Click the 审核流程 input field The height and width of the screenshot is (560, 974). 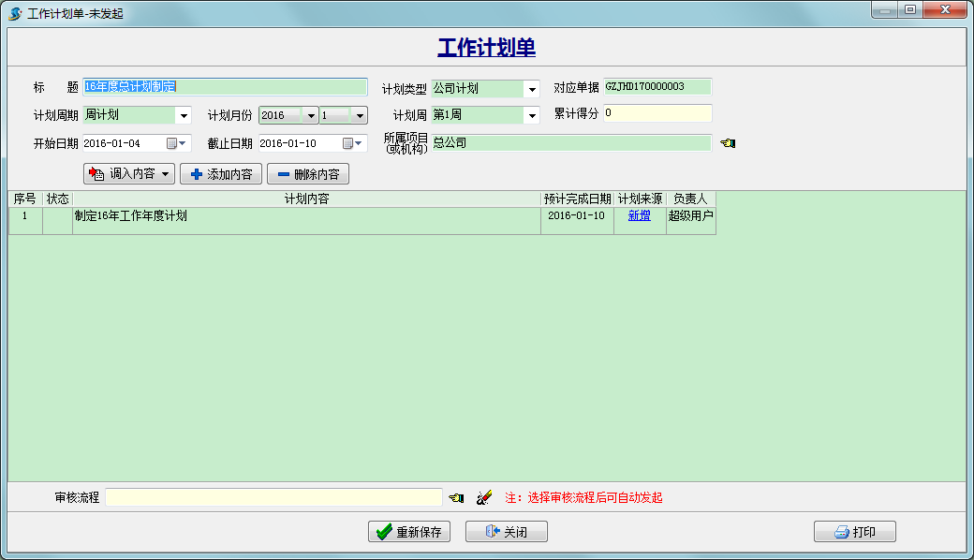[273, 497]
